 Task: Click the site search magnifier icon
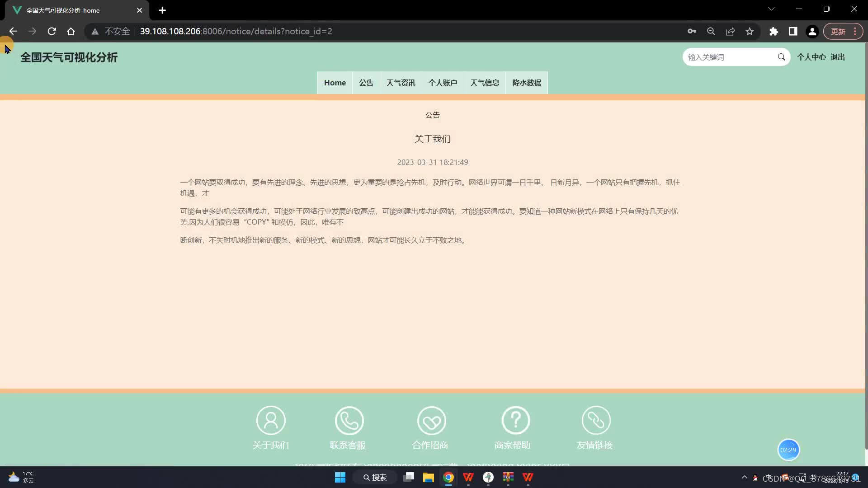pyautogui.click(x=781, y=57)
